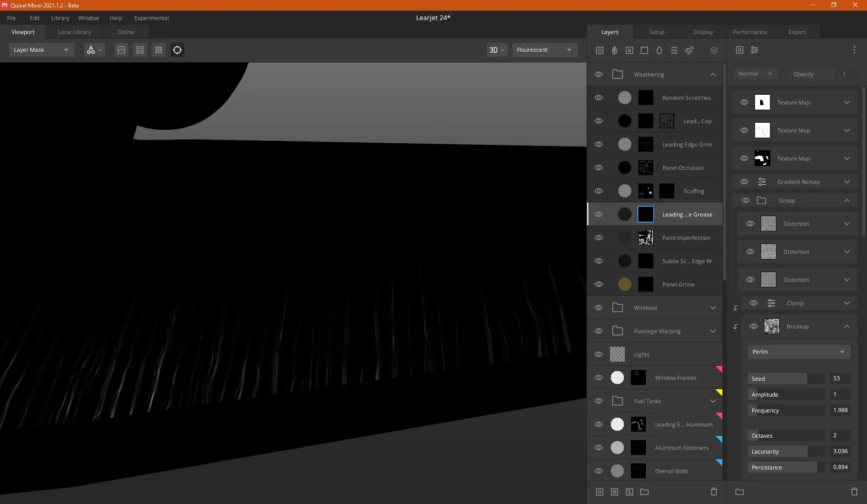Image resolution: width=867 pixels, height=504 pixels.
Task: Adjust the Lacunarity slider
Action: pyautogui.click(x=786, y=451)
